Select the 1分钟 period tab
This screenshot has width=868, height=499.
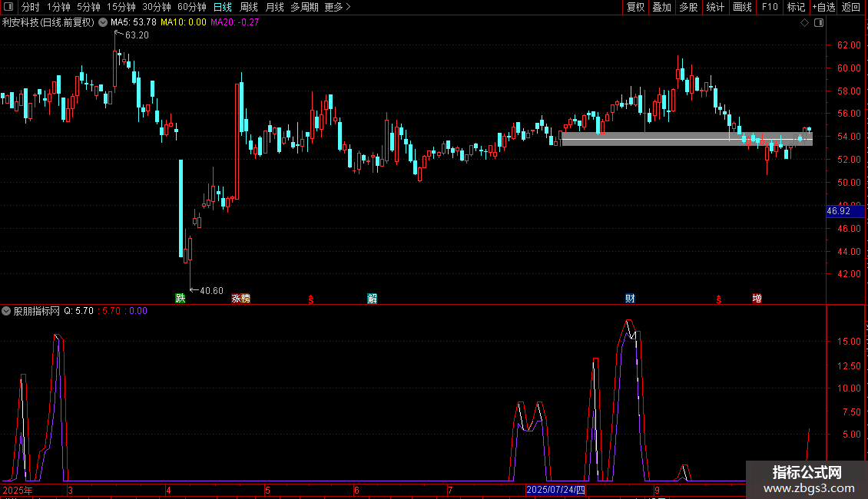coord(58,7)
